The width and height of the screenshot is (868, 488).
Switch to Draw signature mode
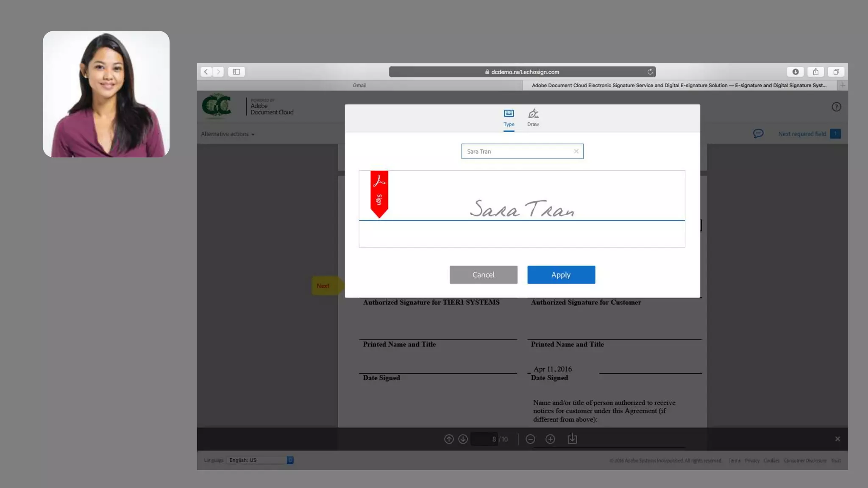[533, 117]
